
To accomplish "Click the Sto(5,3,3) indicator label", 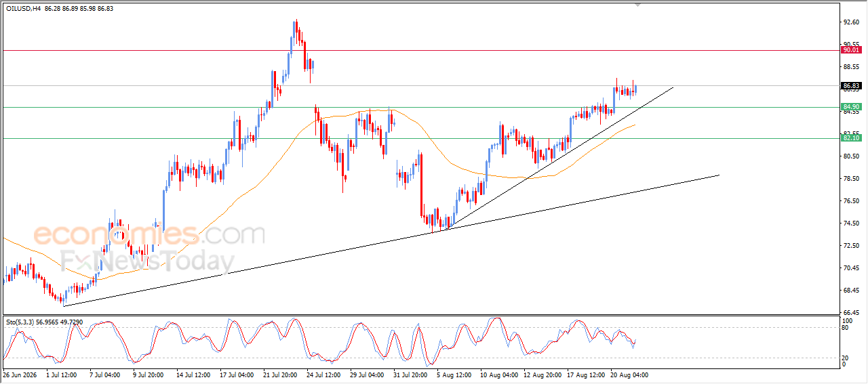I will coord(21,322).
